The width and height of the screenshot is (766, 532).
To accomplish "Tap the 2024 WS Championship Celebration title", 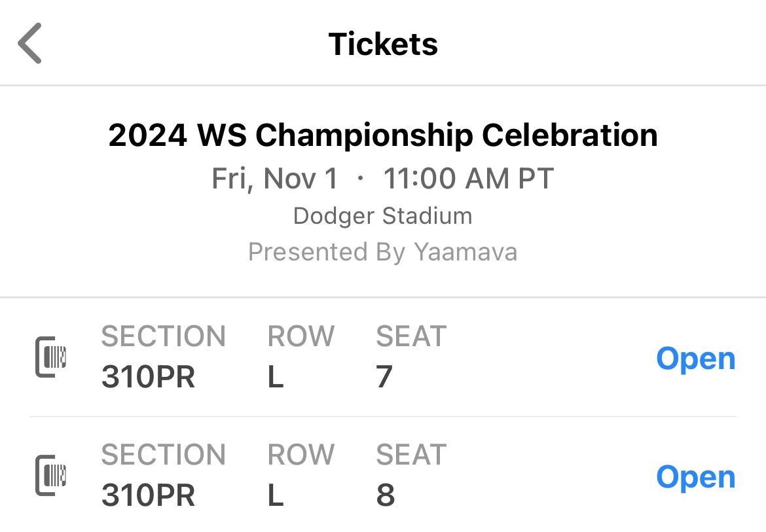I will (383, 135).
